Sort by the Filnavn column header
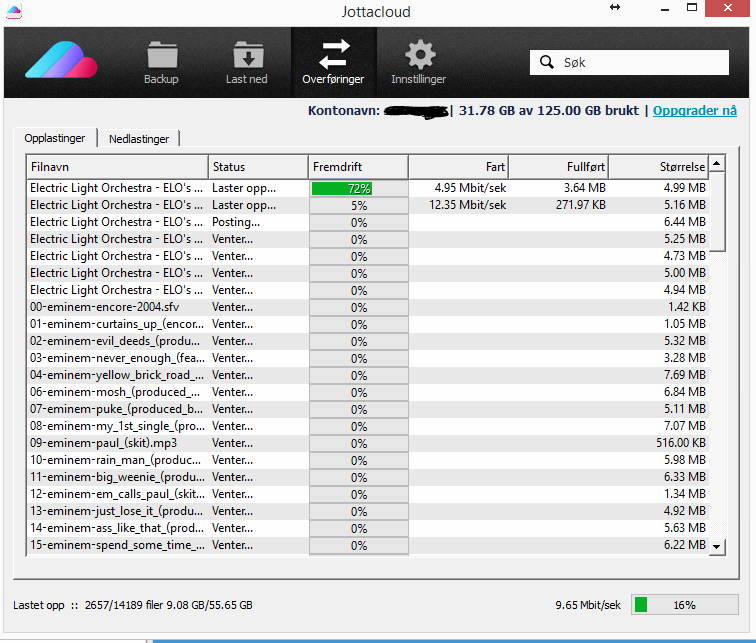Image resolution: width=756 pixels, height=643 pixels. click(118, 167)
